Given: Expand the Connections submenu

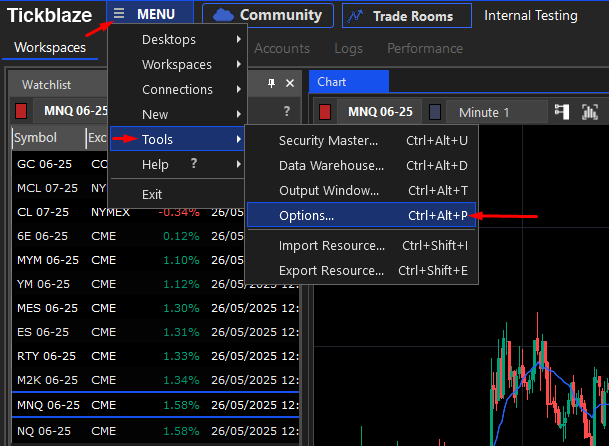Looking at the screenshot, I should pyautogui.click(x=177, y=89).
